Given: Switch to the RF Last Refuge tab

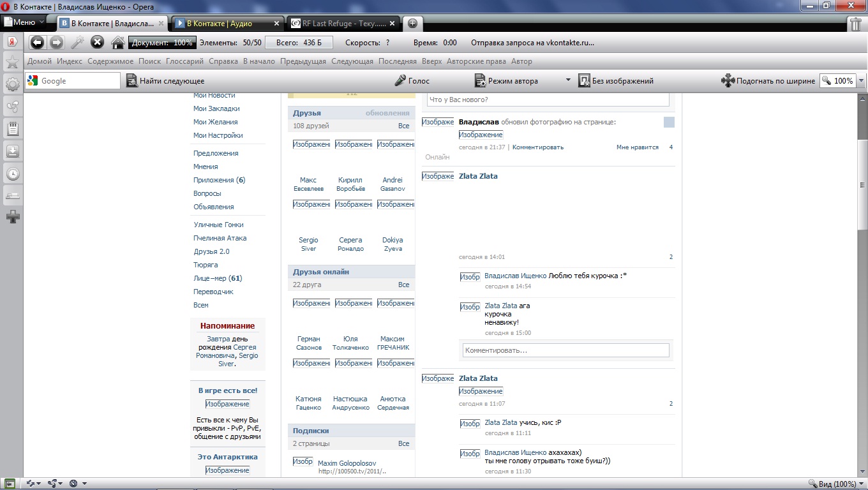Looking at the screenshot, I should pos(344,24).
